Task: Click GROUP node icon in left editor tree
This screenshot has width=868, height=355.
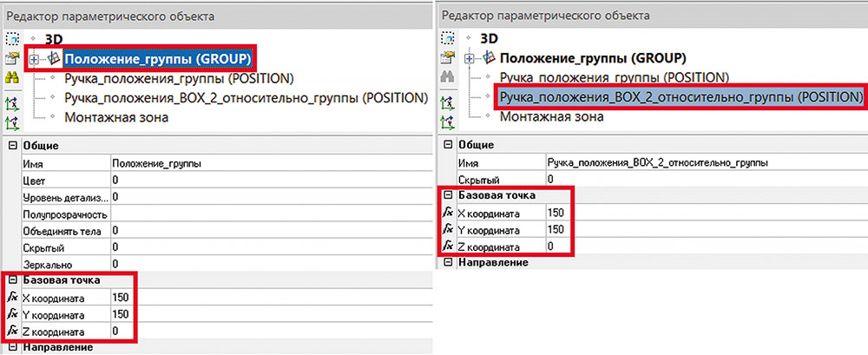Action: pyautogui.click(x=55, y=58)
